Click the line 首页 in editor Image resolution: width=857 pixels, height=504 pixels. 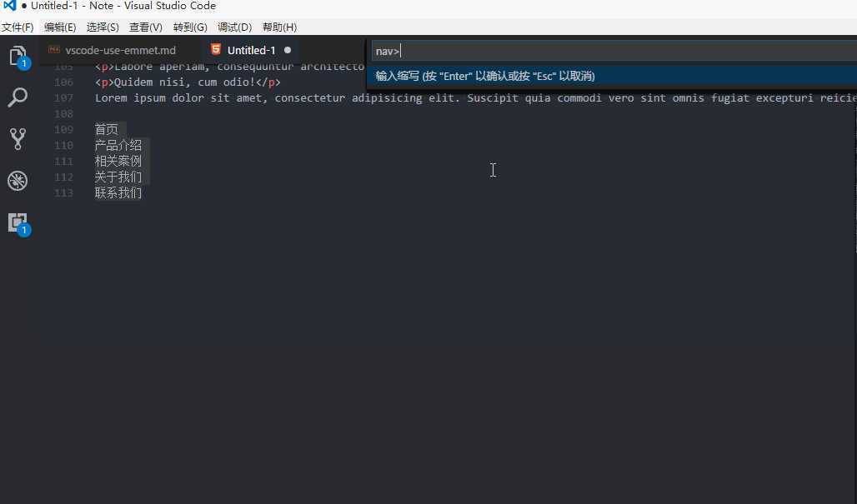tap(107, 129)
